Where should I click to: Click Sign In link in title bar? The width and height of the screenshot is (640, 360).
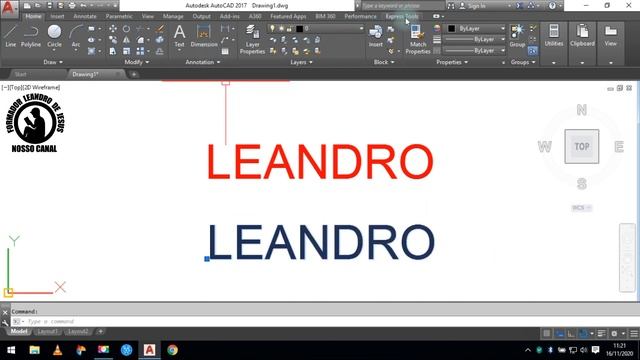477,6
